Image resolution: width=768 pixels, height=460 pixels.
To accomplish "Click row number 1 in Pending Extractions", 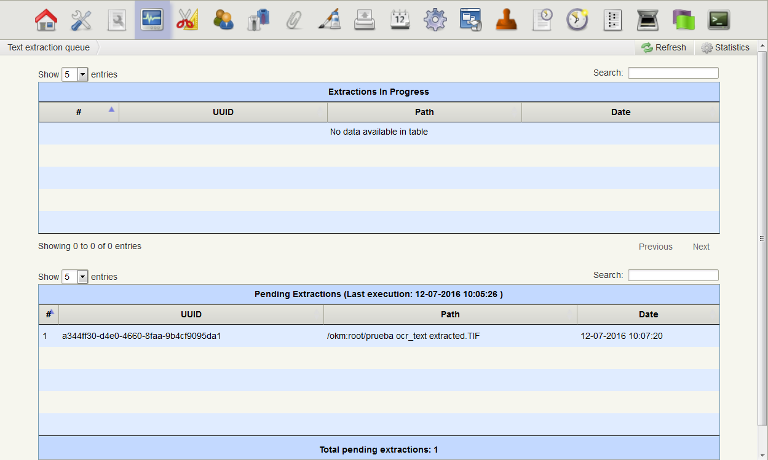I will 45,336.
